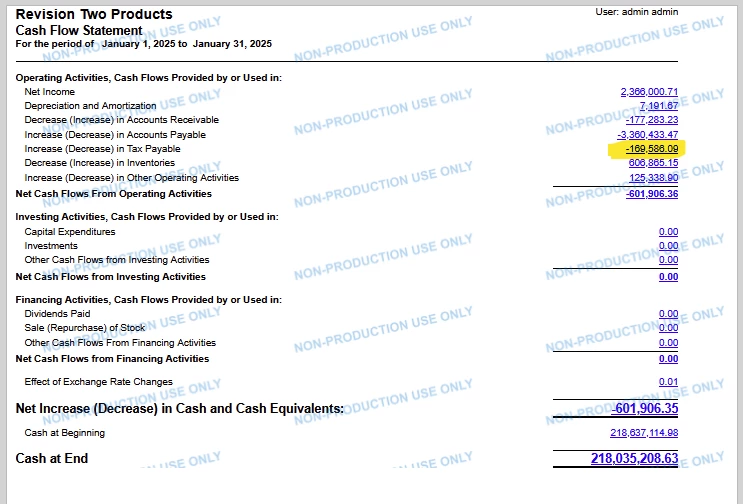Click the Investments value 0.00
This screenshot has height=504, width=743.
point(668,245)
